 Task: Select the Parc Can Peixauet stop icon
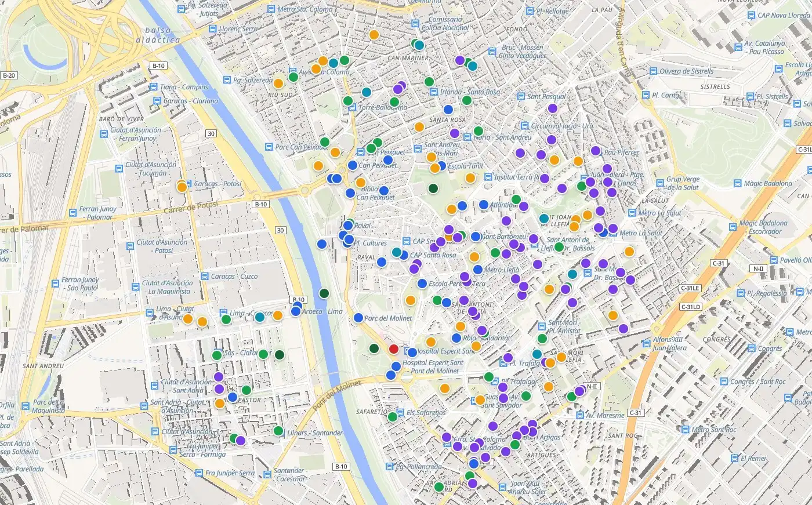(x=268, y=147)
